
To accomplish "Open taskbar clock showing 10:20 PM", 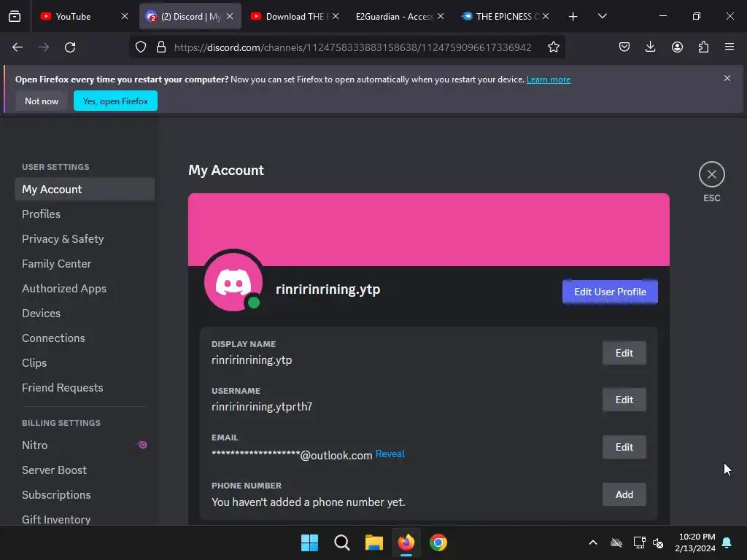I will point(695,542).
